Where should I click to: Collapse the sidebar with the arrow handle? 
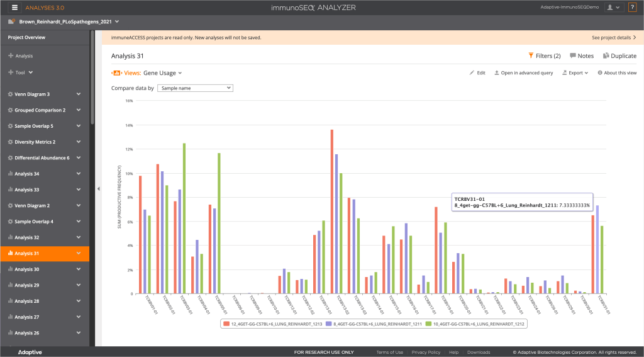(x=98, y=188)
